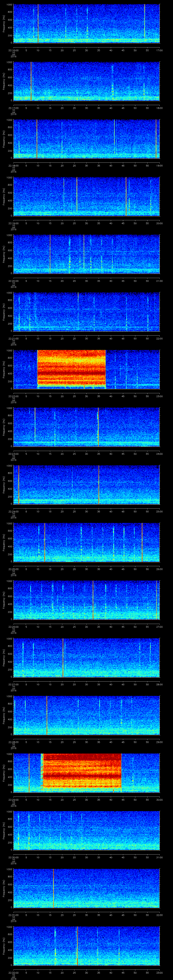173x980 pixels.
Task: Click the spectrogram panel starting at 22:17:00
Action: point(87,81)
